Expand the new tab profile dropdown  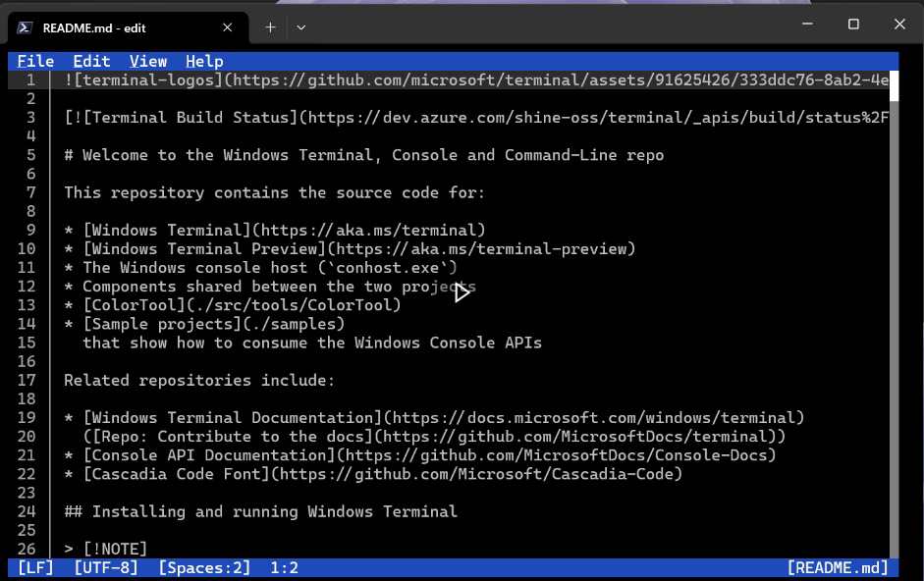pyautogui.click(x=301, y=27)
